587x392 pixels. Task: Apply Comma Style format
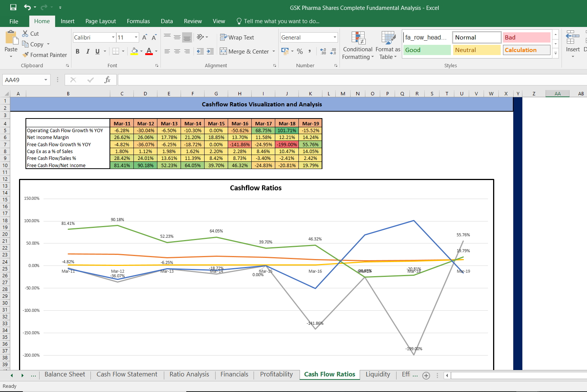(x=310, y=51)
